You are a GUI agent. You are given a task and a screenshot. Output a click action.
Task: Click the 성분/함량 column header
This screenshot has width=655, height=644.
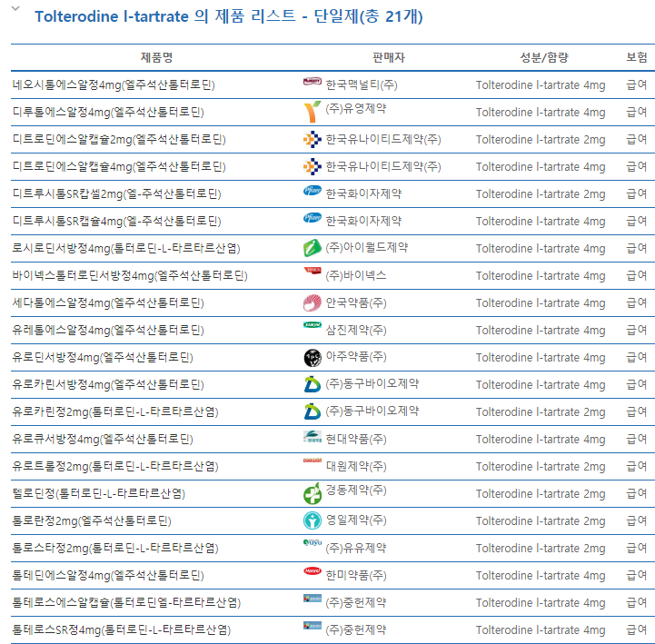coord(544,57)
